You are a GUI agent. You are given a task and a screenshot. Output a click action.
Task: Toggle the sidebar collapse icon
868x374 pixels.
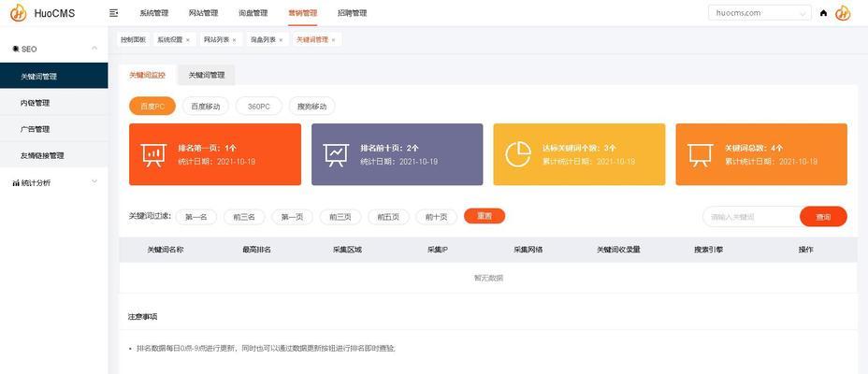pyautogui.click(x=114, y=13)
